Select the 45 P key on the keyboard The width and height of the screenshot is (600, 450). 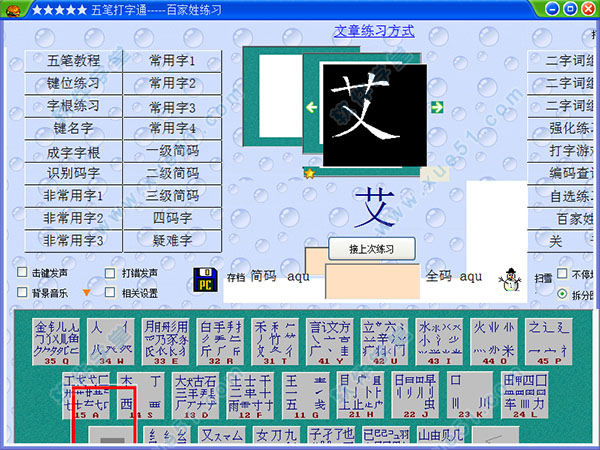548,341
